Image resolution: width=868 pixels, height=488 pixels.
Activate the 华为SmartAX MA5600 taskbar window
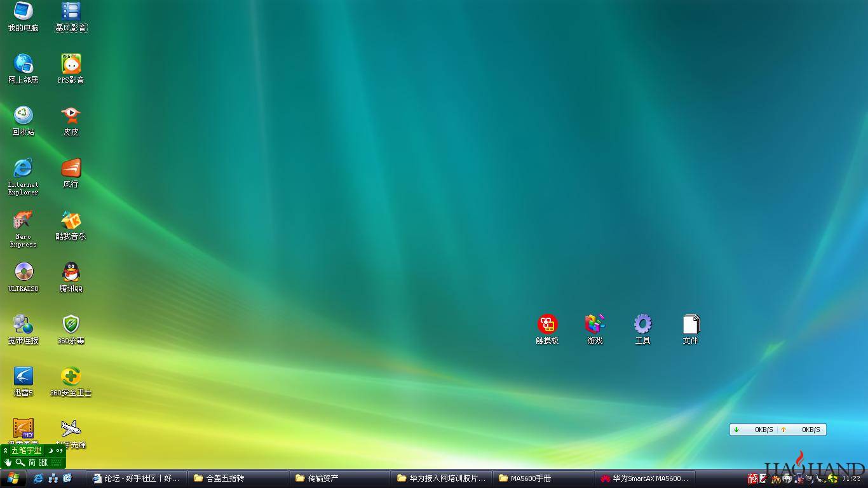pos(645,478)
